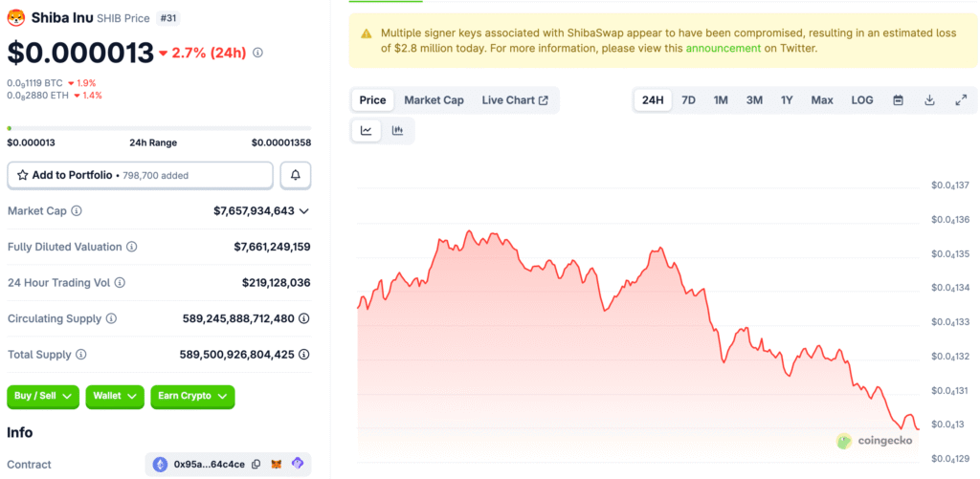Click the star icon in Add to Portfolio
This screenshot has width=980, height=479.
click(23, 176)
